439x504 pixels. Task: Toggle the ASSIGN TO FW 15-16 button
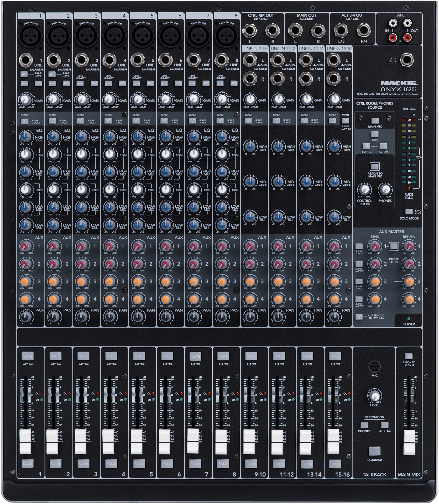(x=409, y=356)
